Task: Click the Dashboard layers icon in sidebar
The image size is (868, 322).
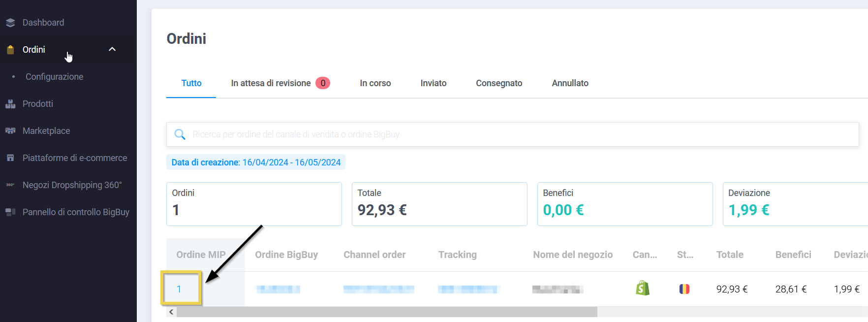Action: click(10, 23)
